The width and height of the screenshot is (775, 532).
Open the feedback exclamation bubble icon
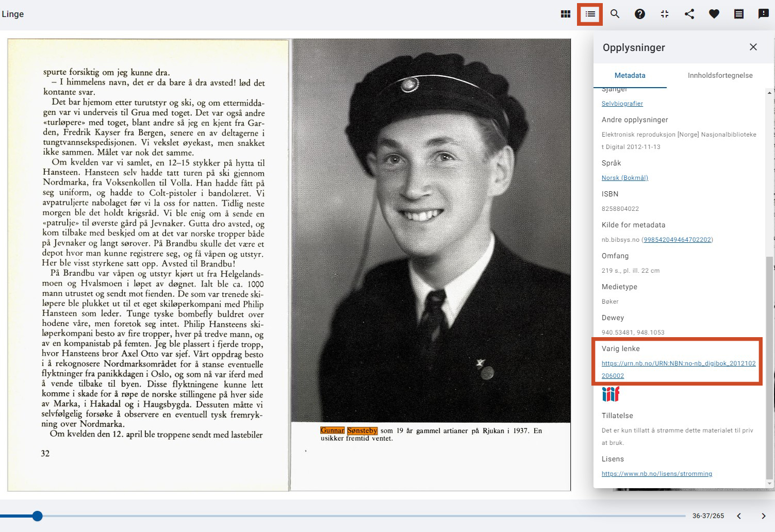(x=764, y=14)
